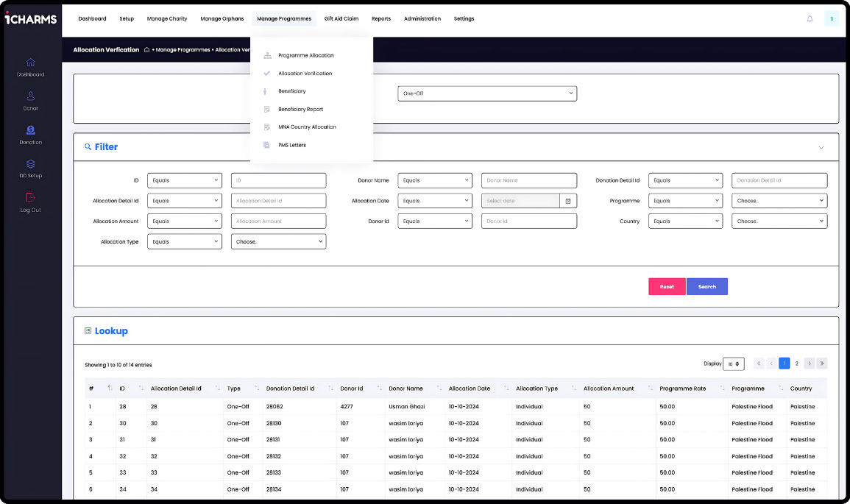Viewport: 850px width, 504px height.
Task: Open the ID Equals operator dropdown
Action: (x=184, y=180)
